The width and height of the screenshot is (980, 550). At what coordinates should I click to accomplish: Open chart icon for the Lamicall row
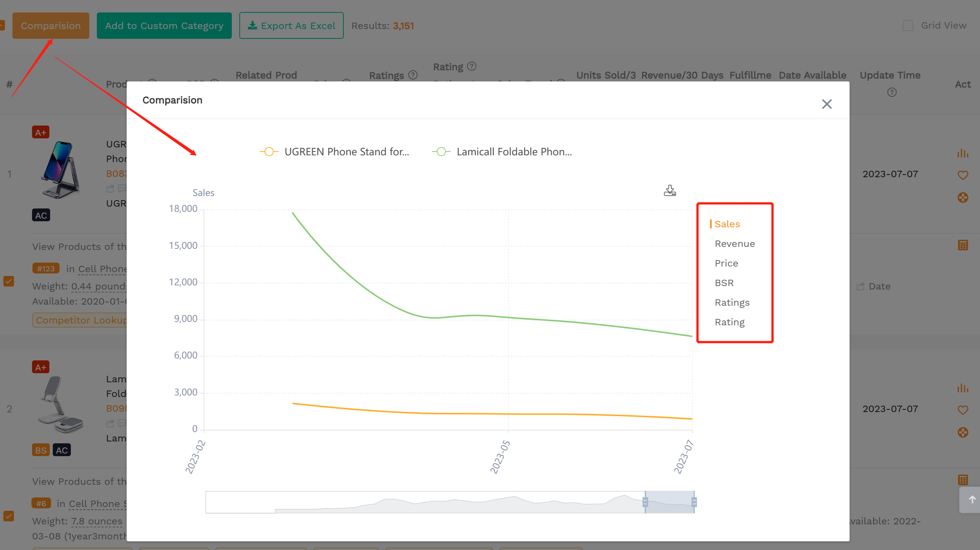click(x=963, y=388)
